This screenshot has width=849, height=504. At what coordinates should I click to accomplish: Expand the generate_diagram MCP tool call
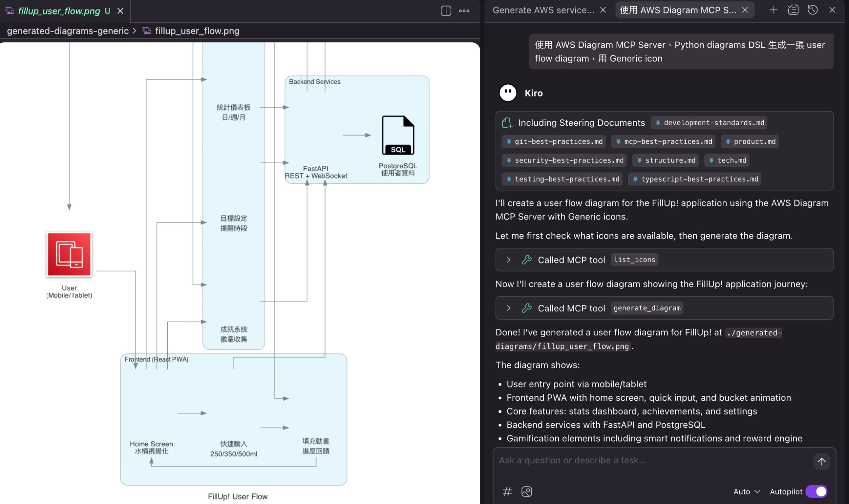coord(509,308)
